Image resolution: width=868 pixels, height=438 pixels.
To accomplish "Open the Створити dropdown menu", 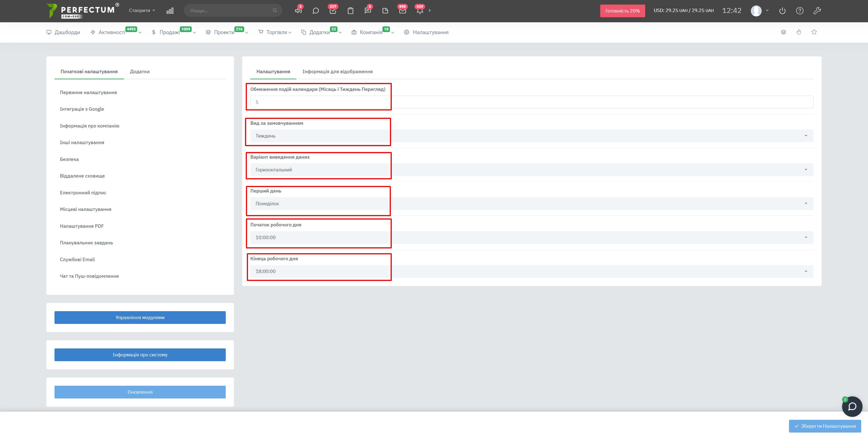I will [142, 10].
